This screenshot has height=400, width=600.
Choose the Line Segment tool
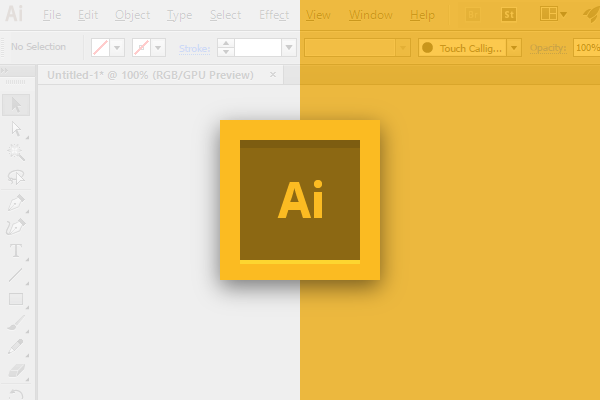pos(16,275)
